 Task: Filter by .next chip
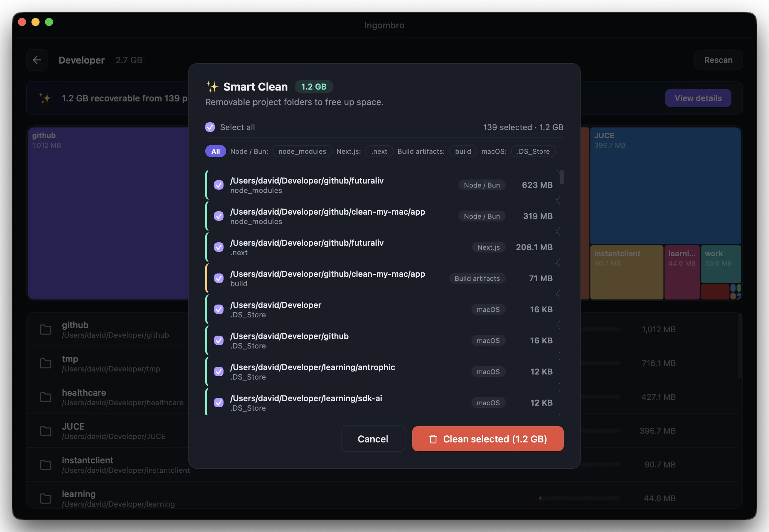(x=379, y=151)
